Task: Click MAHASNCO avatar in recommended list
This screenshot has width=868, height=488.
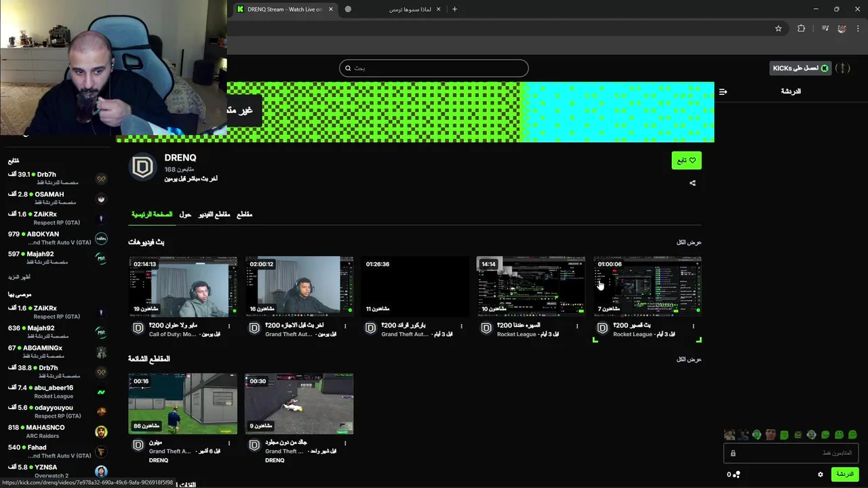Action: [x=101, y=432]
